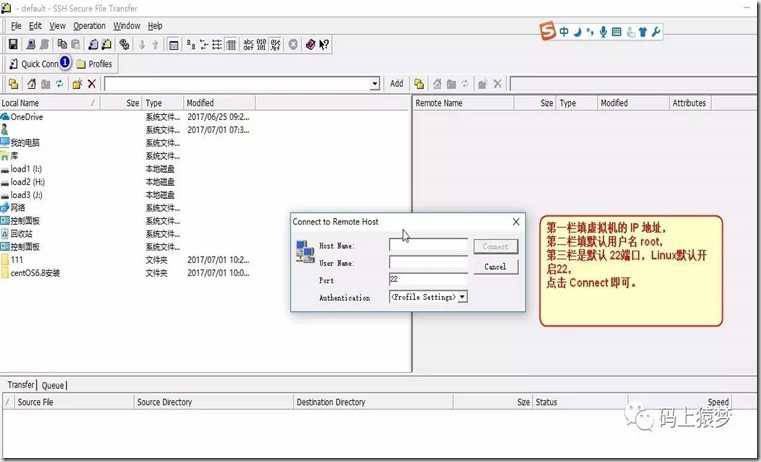Click the chain-link toolbar icon
The width and height of the screenshot is (761, 462).
tap(124, 45)
